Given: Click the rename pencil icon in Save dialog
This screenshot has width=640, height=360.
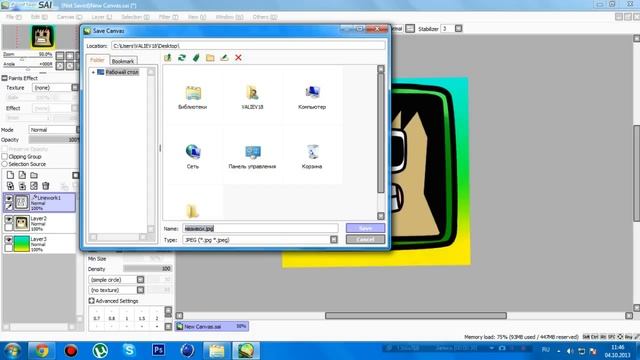Looking at the screenshot, I should [224, 58].
